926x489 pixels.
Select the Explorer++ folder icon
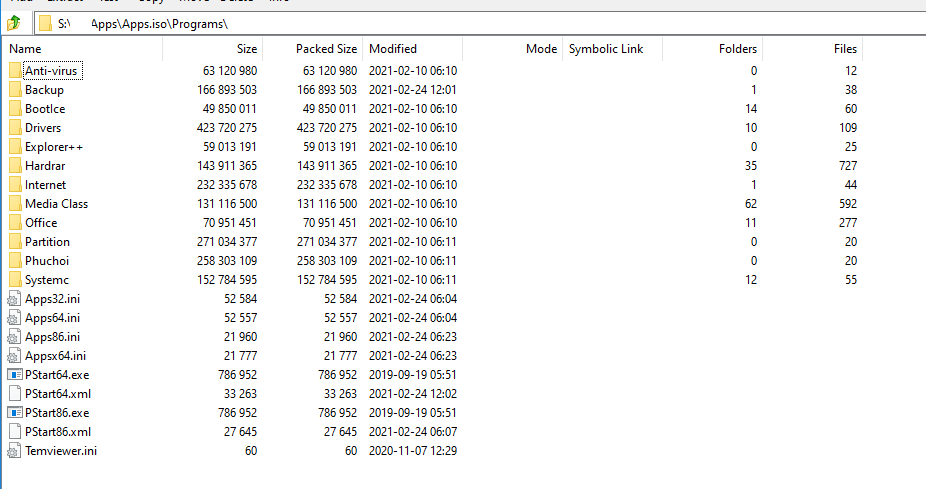15,146
